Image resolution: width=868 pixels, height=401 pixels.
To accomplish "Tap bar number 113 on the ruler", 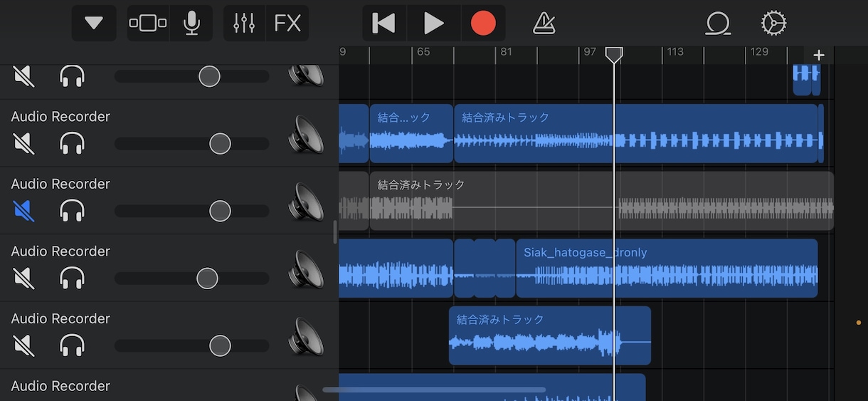I will 675,52.
